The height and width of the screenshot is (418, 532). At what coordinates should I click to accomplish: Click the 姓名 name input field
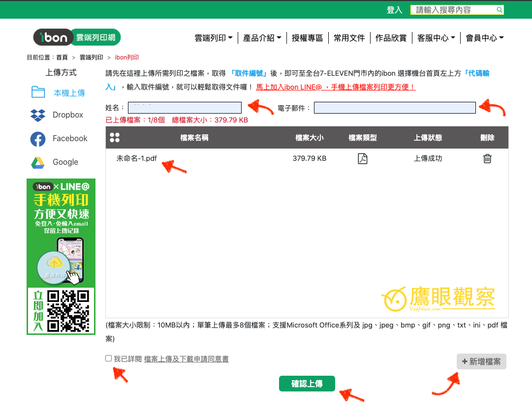coord(185,108)
